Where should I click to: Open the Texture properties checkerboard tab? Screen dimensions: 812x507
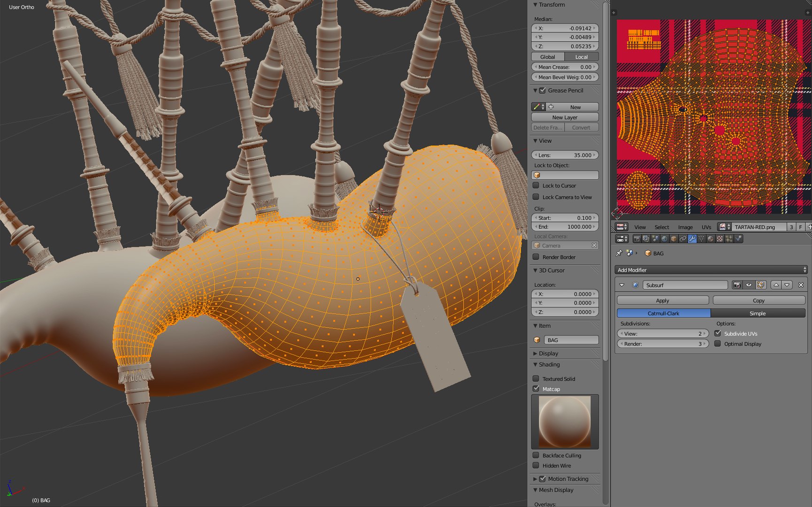pyautogui.click(x=720, y=239)
